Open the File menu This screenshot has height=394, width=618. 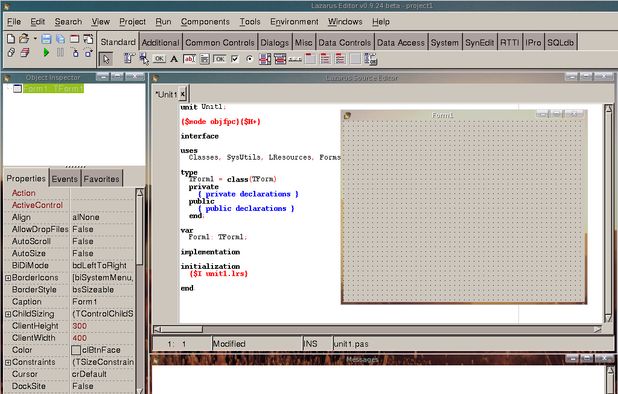coord(14,22)
